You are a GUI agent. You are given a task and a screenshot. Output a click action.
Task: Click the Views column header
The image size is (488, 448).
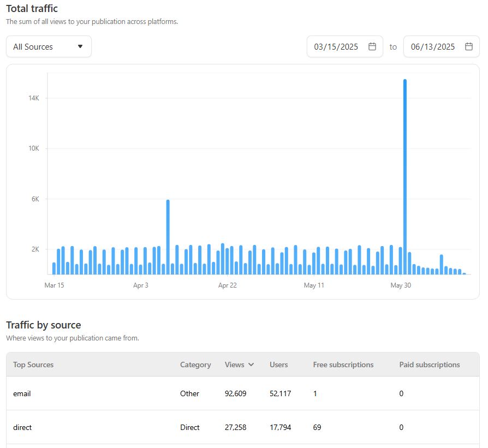pos(235,365)
